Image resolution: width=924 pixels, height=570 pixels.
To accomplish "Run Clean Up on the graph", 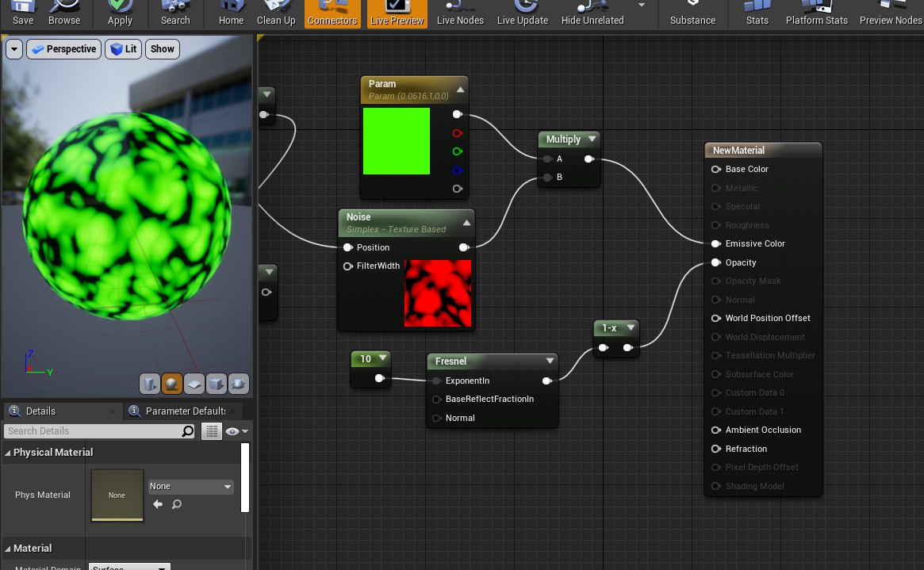I will [276, 13].
